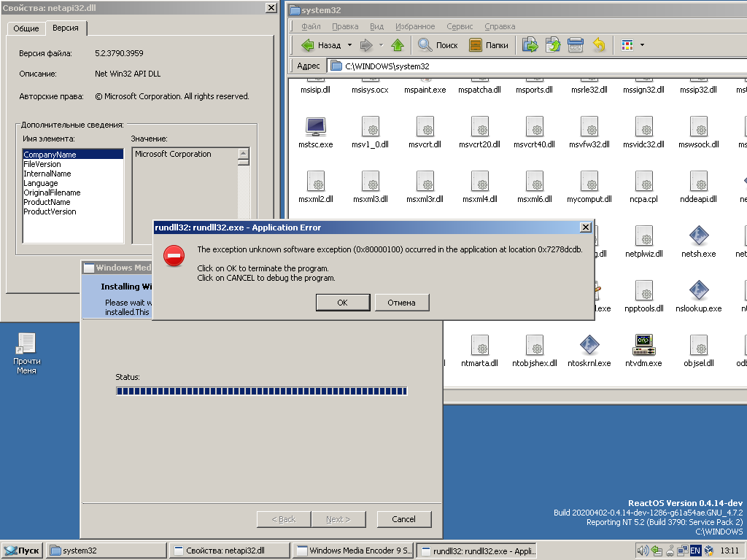Click the VirtualBox cube tray icon

point(709,551)
